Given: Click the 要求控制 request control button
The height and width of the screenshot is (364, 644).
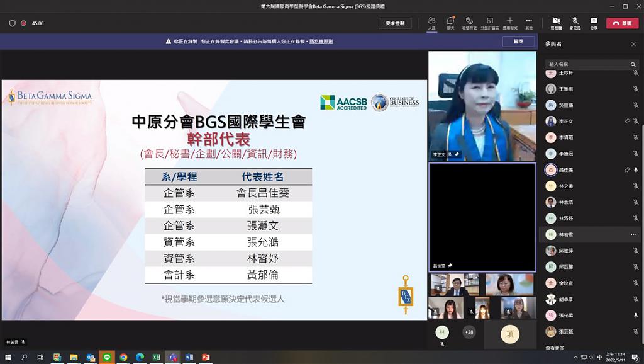Looking at the screenshot, I should pos(395,23).
